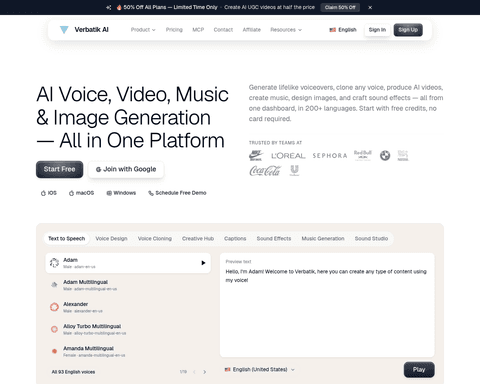
Task: Open the macOS download link
Action: click(81, 193)
